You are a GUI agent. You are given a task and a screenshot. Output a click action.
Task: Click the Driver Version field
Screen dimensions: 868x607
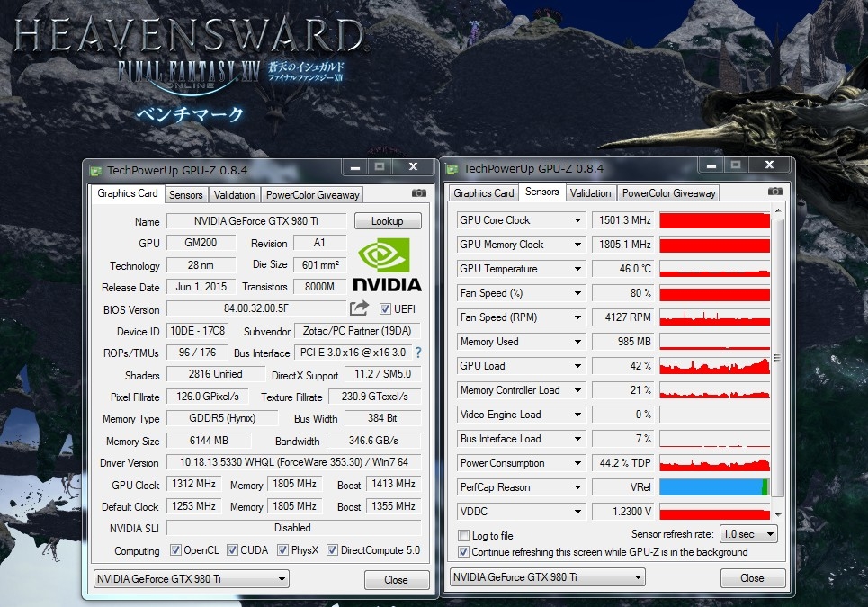[294, 462]
